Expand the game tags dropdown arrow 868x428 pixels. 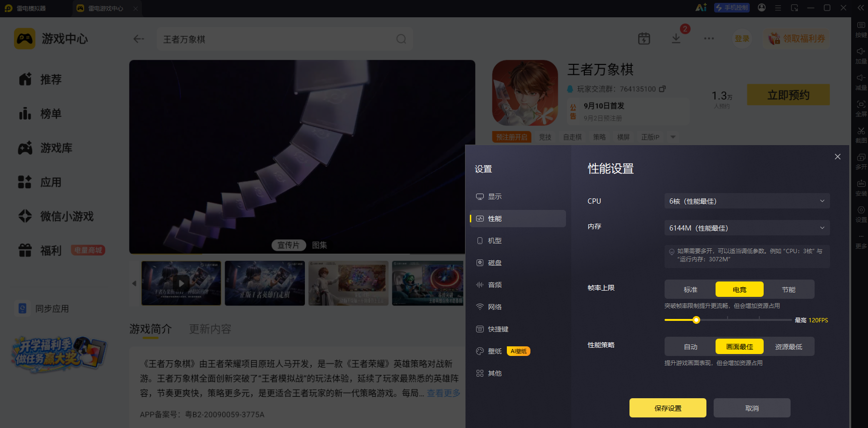[x=673, y=137]
